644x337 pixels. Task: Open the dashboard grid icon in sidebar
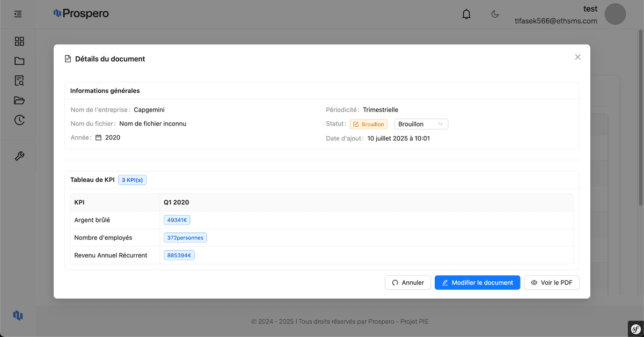(x=19, y=41)
